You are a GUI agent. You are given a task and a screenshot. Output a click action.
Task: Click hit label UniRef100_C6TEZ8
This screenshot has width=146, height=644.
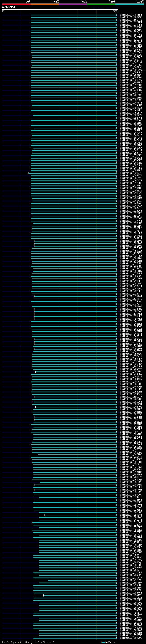[131, 352]
